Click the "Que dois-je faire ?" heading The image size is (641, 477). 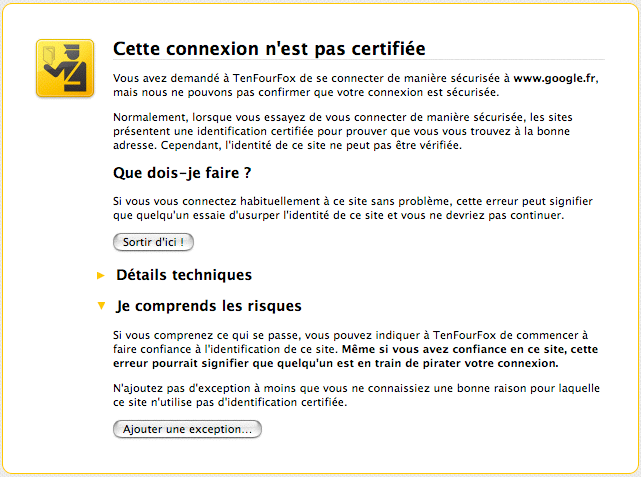182,173
